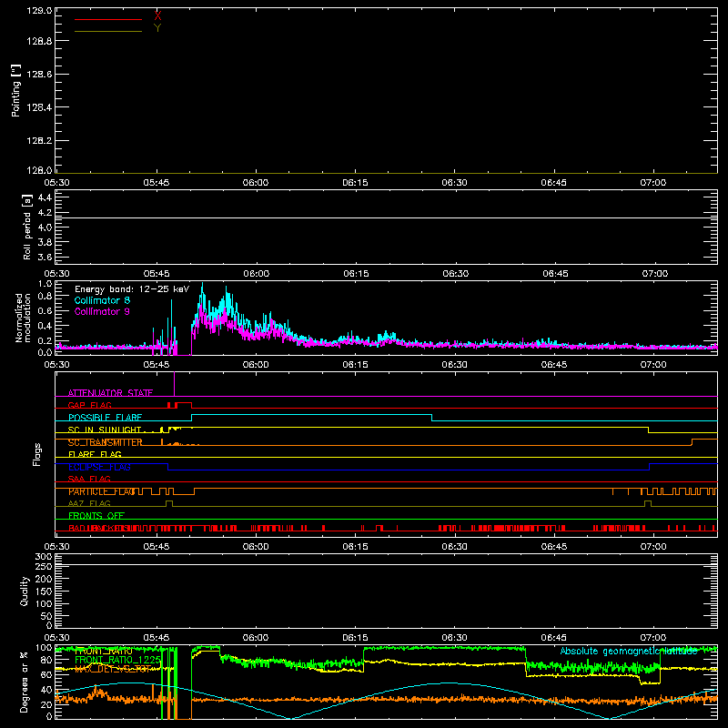
Task: Click the 06:00 time label under Quality plot
Action: point(256,638)
